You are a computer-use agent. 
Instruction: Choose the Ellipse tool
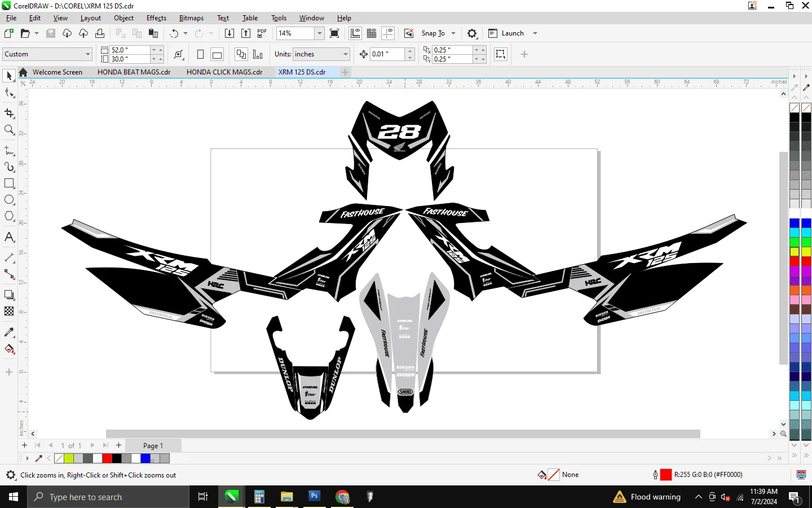pyautogui.click(x=9, y=200)
